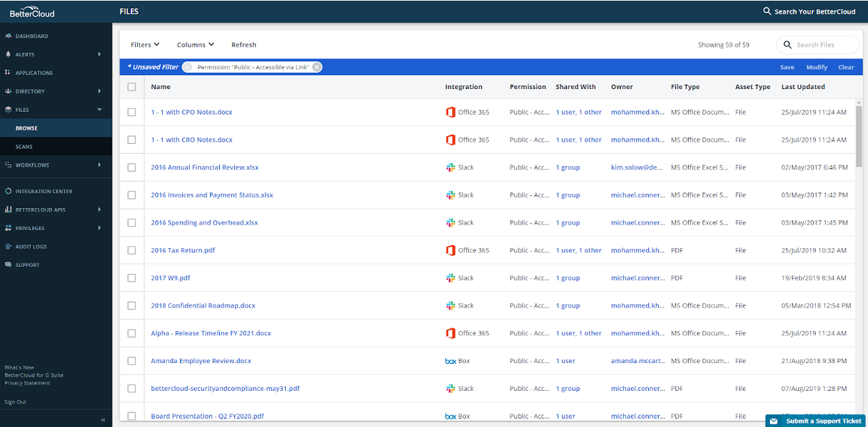Click the magnifier icon beside Search Your BetterCloud
868x427 pixels.
(767, 11)
